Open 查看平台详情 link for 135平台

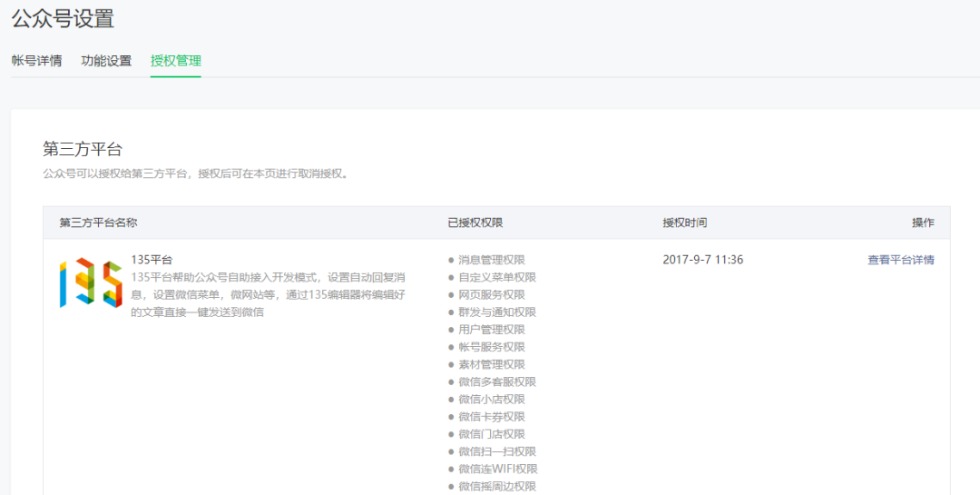point(901,260)
